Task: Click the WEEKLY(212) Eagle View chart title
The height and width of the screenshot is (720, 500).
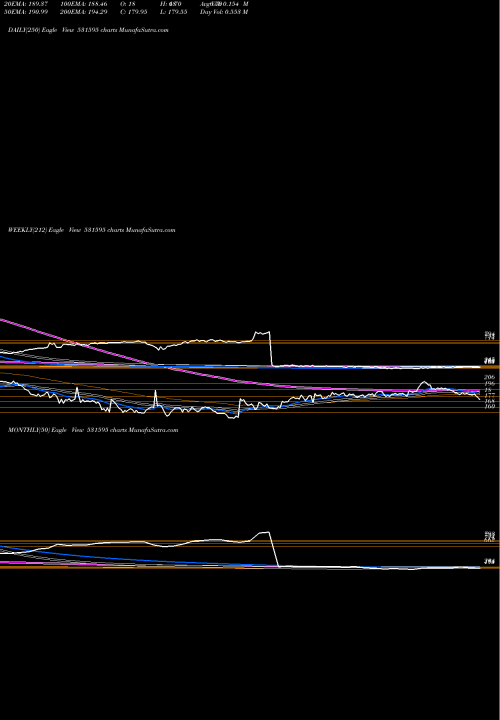Action: [x=92, y=230]
